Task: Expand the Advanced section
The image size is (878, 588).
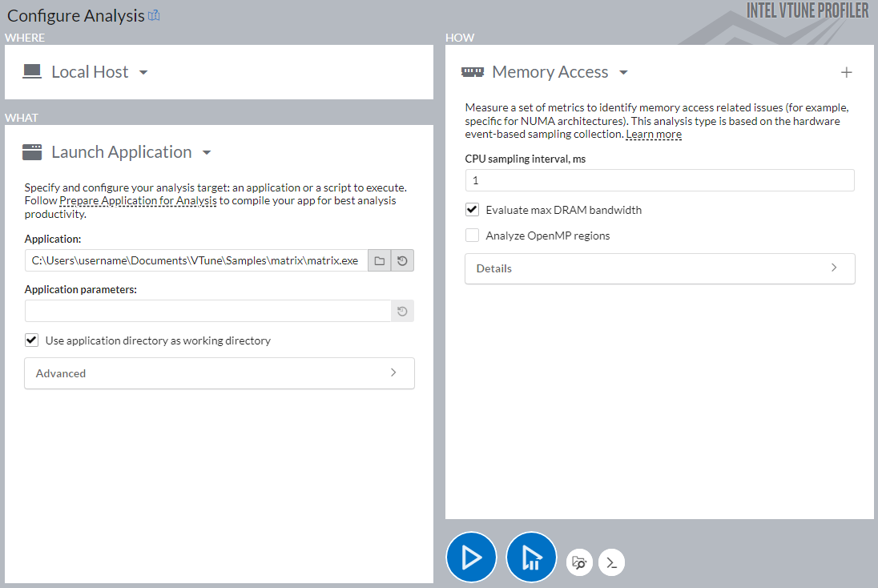Action: tap(219, 373)
